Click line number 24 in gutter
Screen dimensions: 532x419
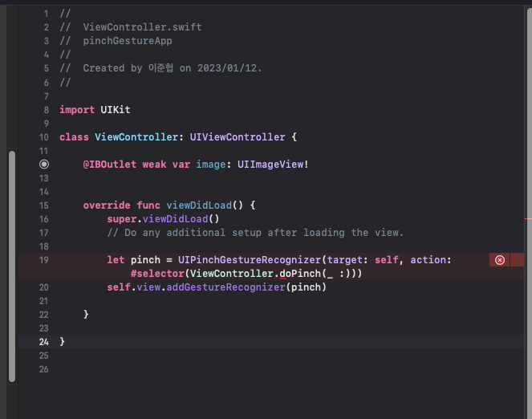coord(44,342)
